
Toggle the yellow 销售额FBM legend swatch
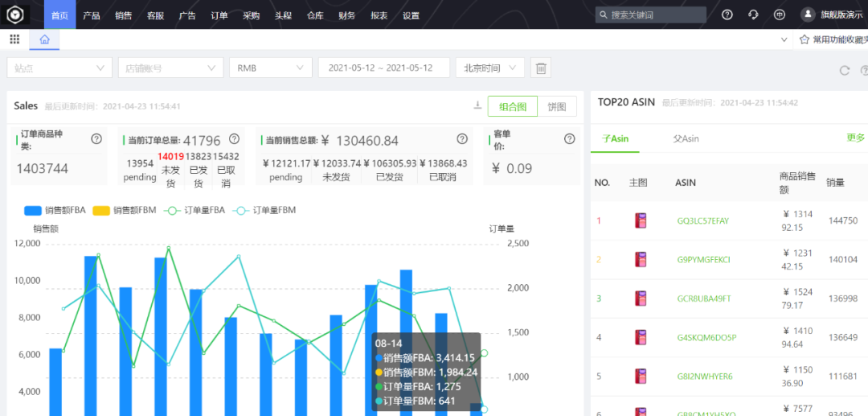(100, 210)
